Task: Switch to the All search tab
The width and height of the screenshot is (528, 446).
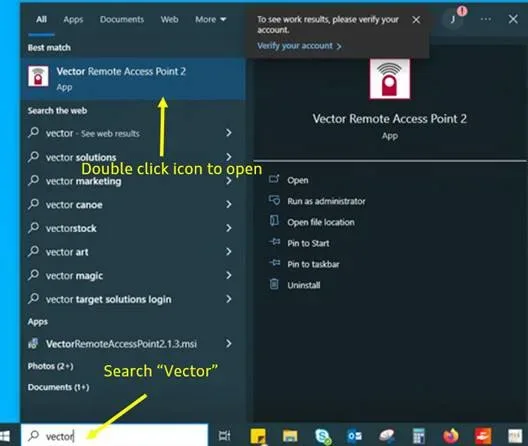Action: [x=41, y=20]
